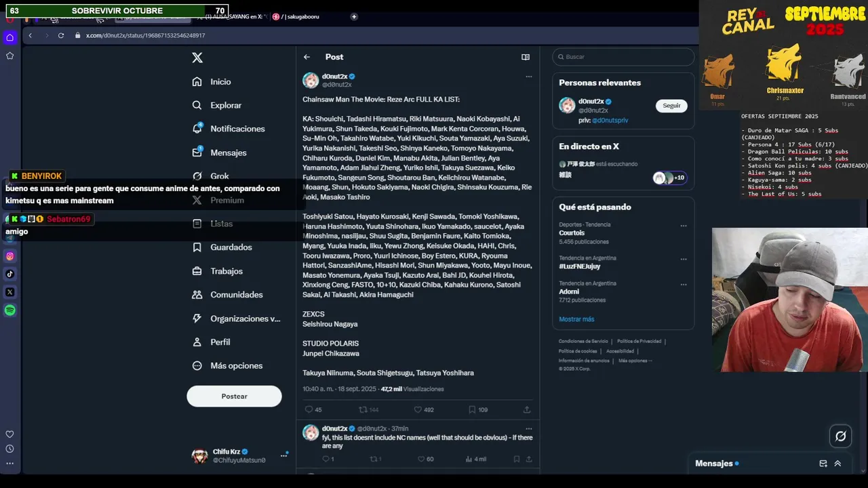Open new browser tab plus button
The width and height of the screenshot is (868, 488).
tap(354, 16)
